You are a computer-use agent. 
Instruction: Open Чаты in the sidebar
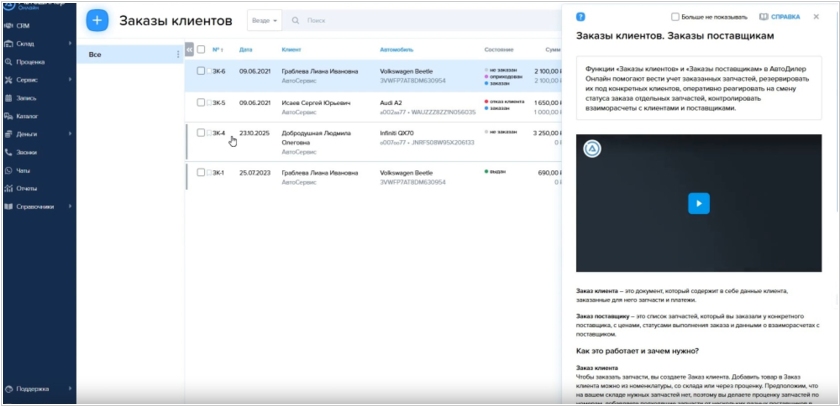click(24, 170)
